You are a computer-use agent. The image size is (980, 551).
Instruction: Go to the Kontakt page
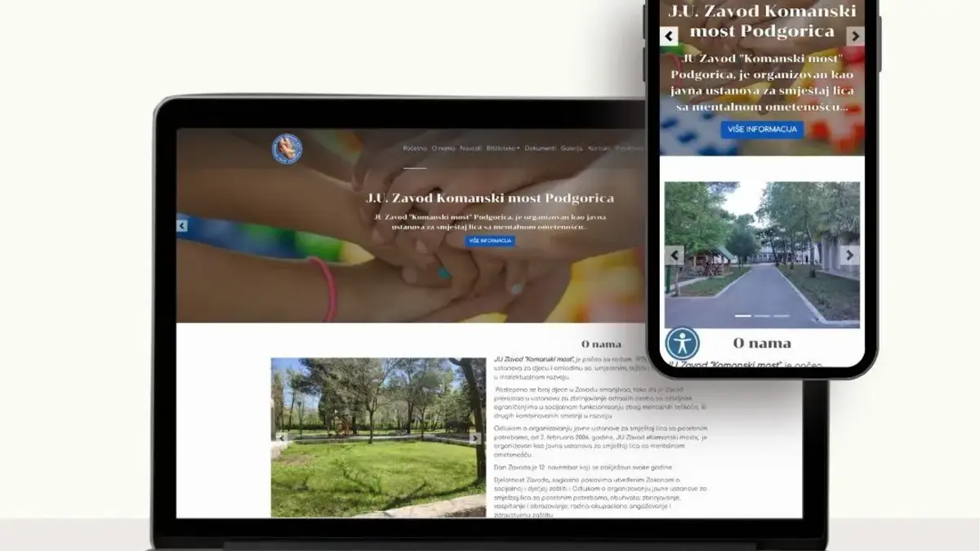599,149
